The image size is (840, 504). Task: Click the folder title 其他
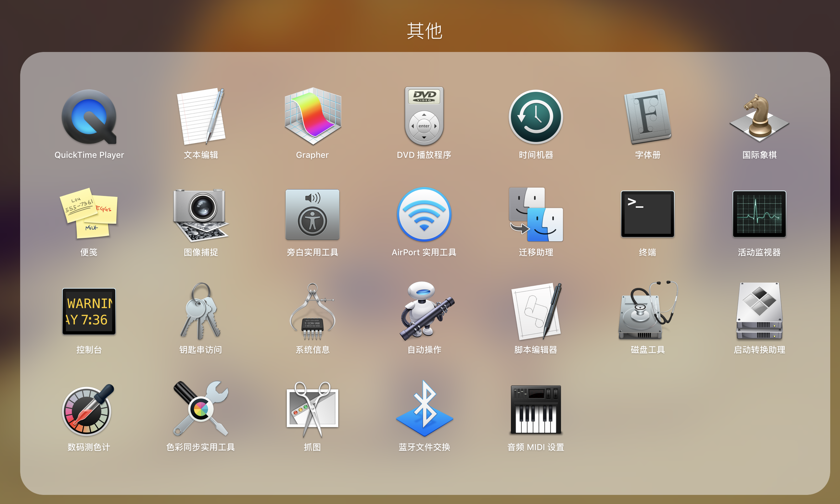[x=424, y=31]
